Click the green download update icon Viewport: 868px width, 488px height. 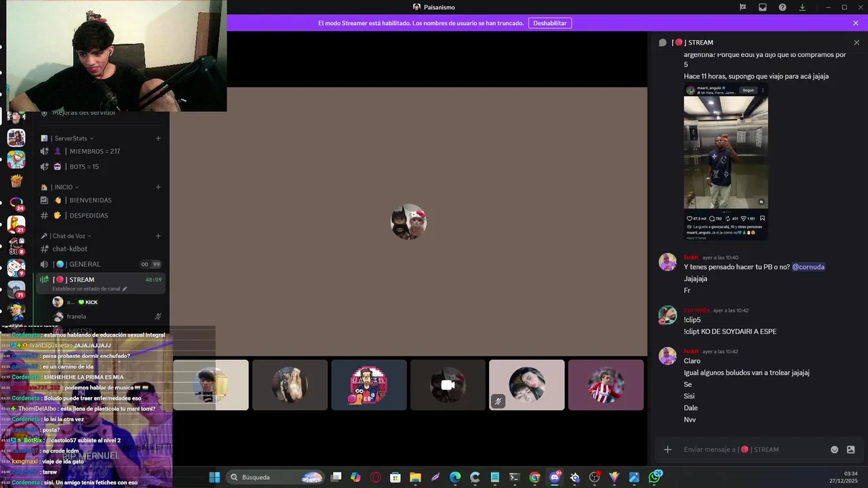802,7
